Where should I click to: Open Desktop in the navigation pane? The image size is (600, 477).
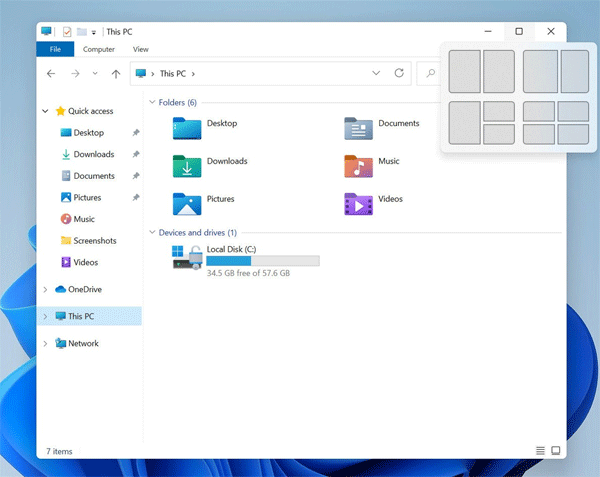coord(88,133)
